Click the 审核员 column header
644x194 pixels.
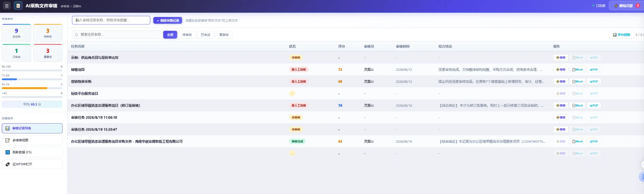[x=369, y=46]
